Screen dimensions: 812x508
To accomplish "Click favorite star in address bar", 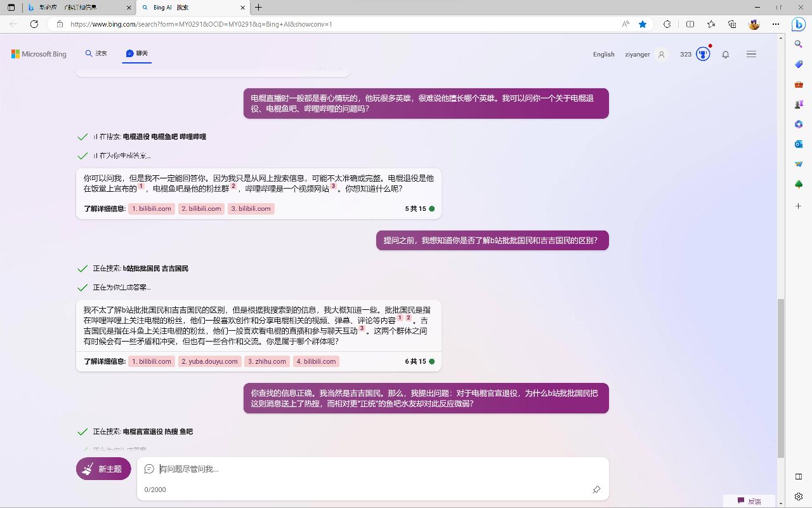I will pyautogui.click(x=643, y=24).
